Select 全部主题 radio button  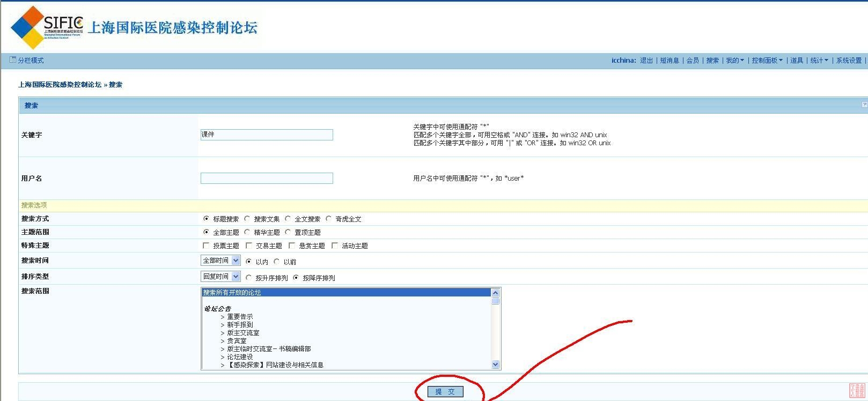point(206,232)
